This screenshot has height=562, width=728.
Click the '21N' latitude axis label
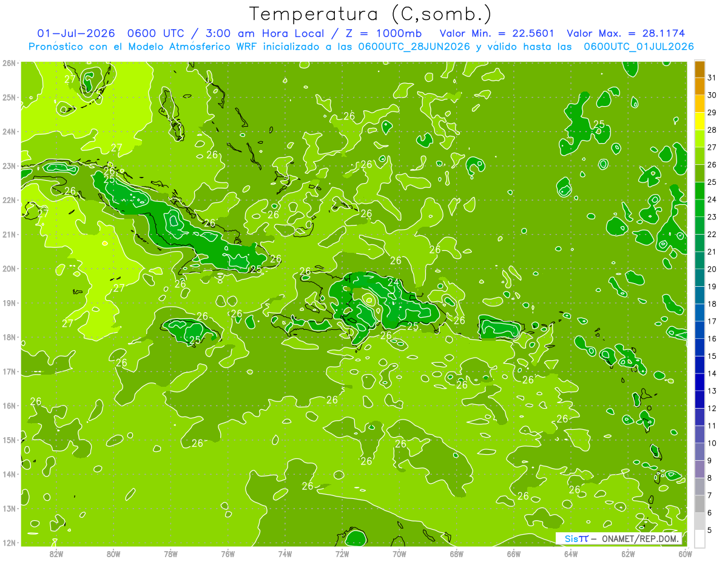(8, 234)
